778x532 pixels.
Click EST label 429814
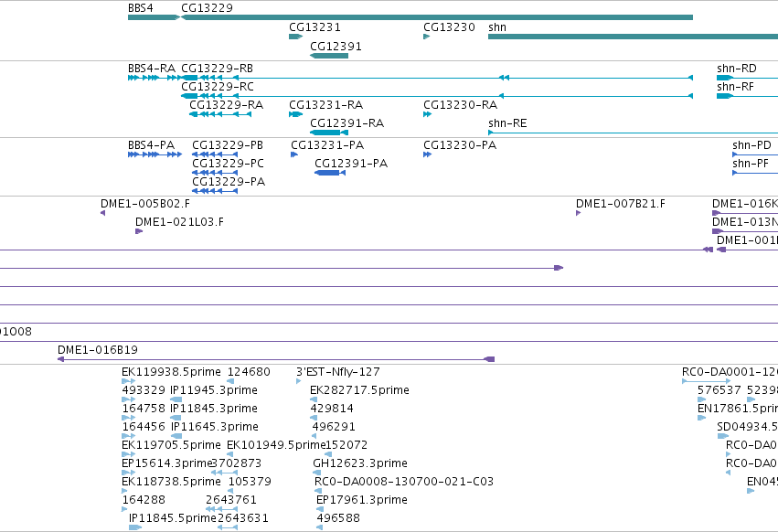pyautogui.click(x=332, y=409)
